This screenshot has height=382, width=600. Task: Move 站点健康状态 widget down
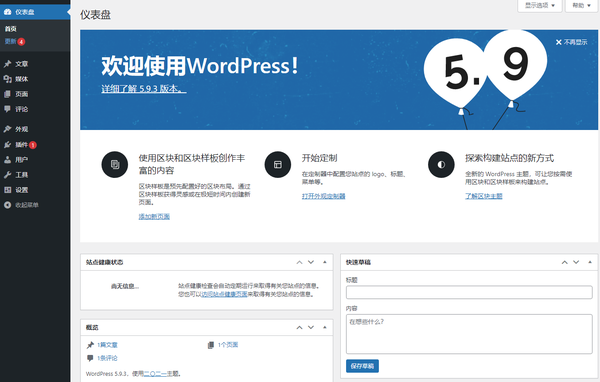coord(311,262)
